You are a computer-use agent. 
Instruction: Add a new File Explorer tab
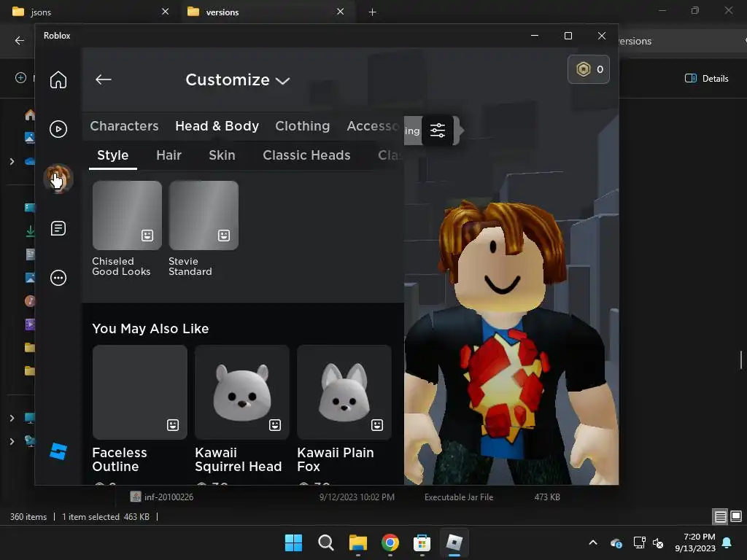[373, 12]
